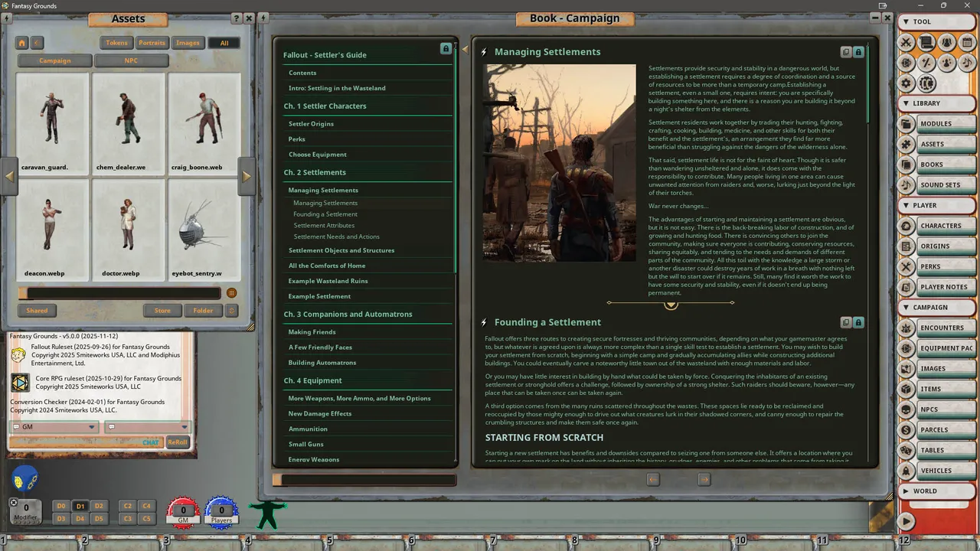Go to next assets page arrow

pos(247,177)
